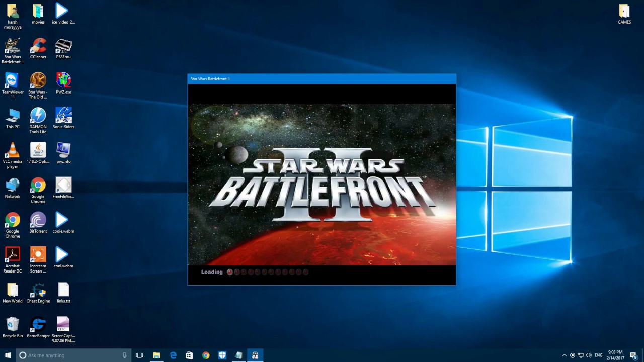Expand the hidden system tray icons chevron
This screenshot has height=362, width=644.
click(x=564, y=355)
